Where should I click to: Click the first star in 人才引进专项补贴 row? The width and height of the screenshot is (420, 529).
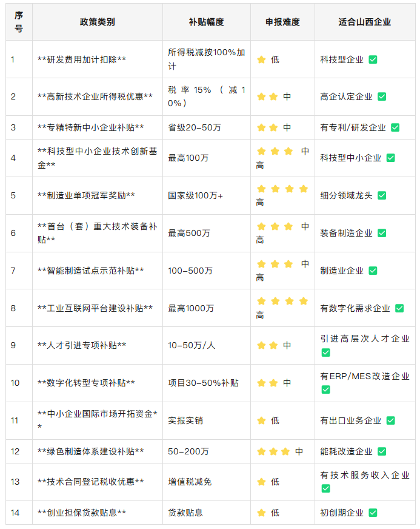261,345
